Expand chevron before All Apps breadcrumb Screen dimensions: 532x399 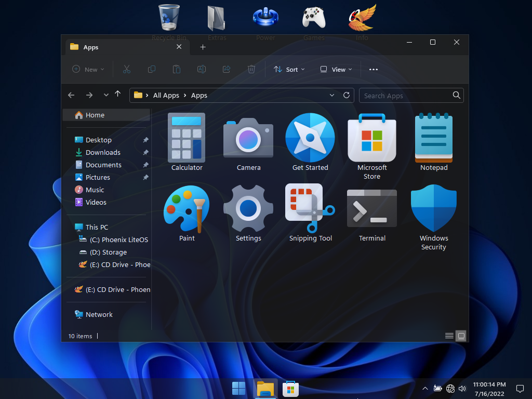147,96
